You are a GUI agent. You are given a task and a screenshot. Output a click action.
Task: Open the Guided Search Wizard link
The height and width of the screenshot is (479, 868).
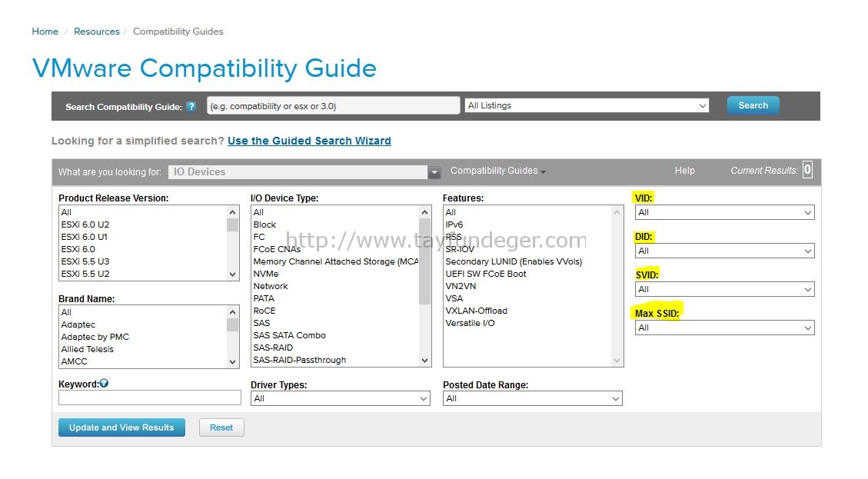[309, 141]
